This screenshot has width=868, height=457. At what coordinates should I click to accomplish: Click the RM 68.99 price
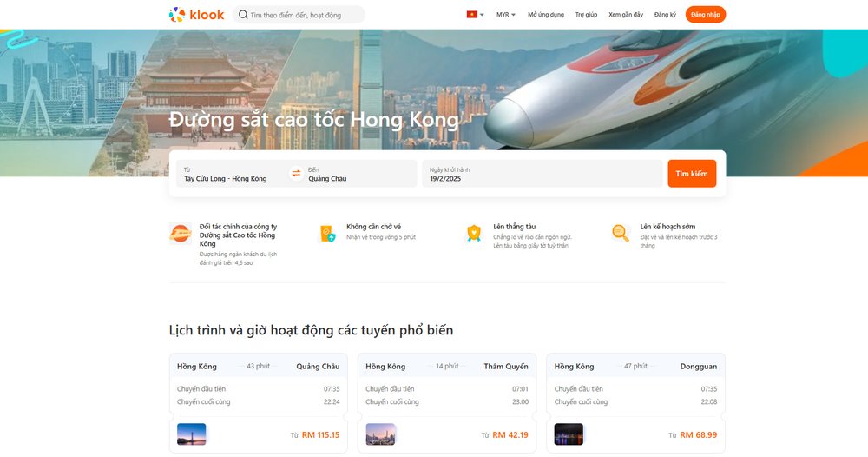point(699,434)
